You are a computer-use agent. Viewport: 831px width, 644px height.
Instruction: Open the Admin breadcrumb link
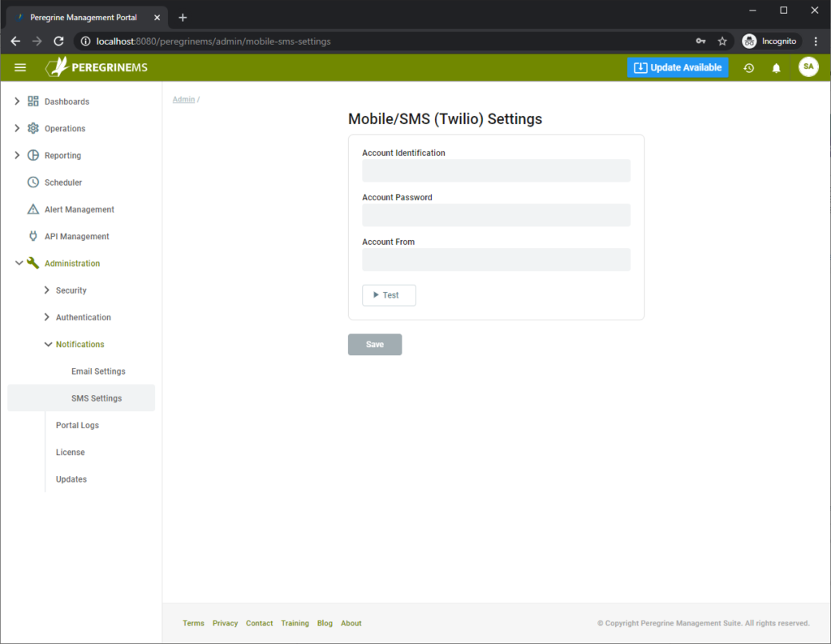point(183,98)
